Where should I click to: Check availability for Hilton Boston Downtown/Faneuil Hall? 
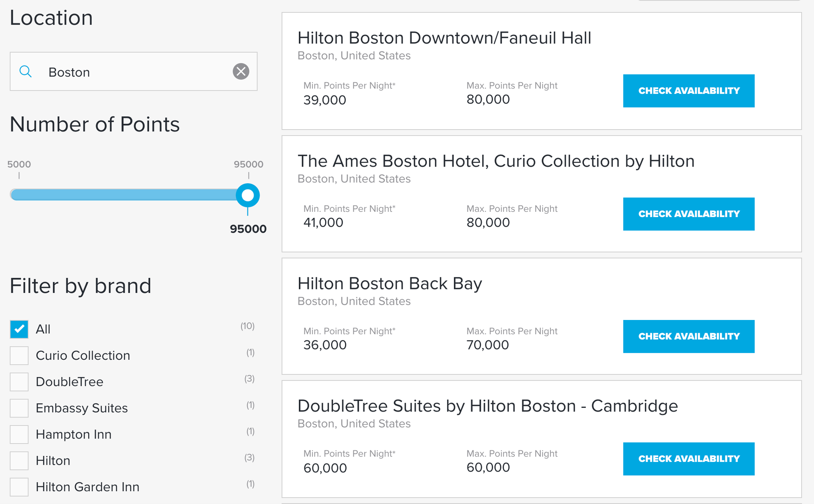point(688,91)
